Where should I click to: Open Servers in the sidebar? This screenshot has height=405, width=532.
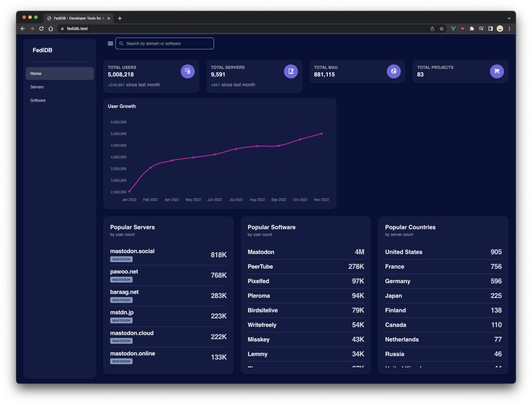coord(60,87)
